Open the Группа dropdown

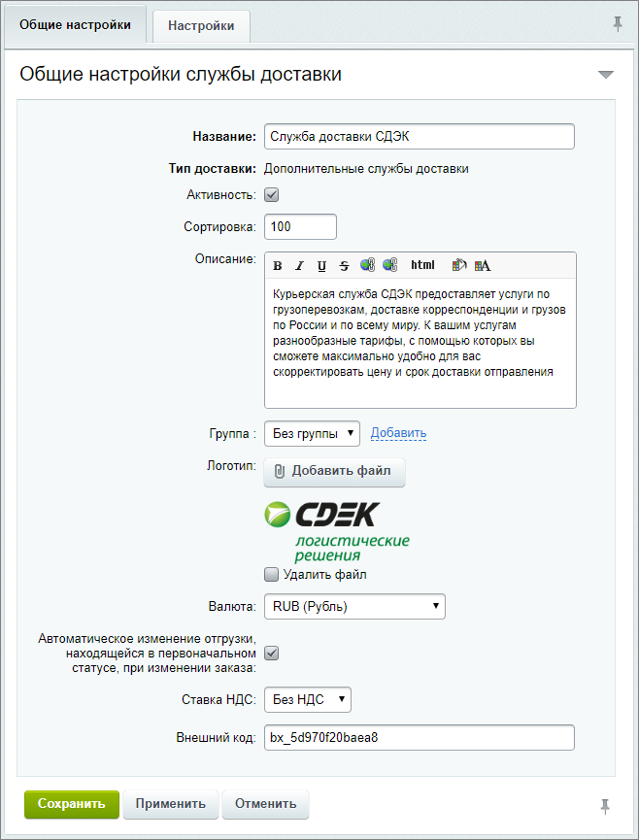coord(312,433)
